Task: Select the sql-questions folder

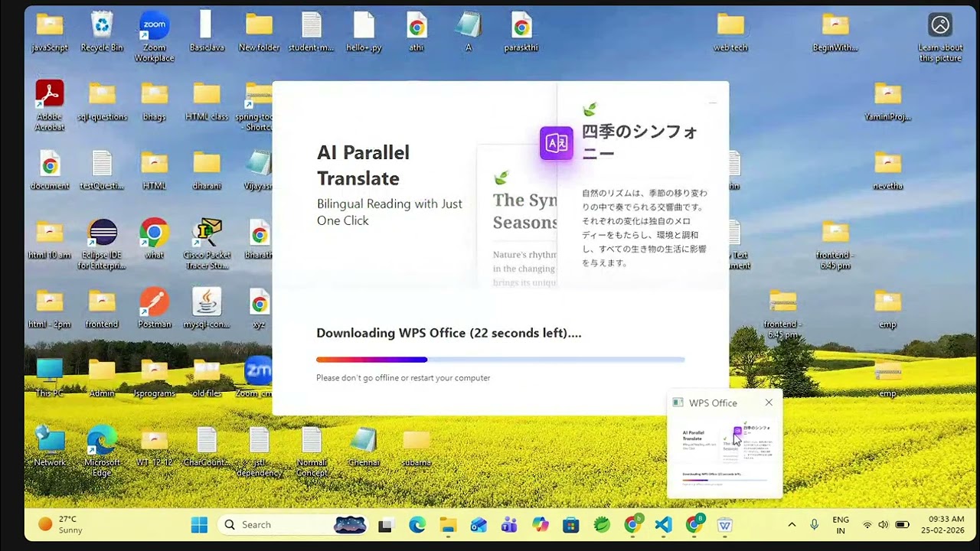Action: coord(102,101)
